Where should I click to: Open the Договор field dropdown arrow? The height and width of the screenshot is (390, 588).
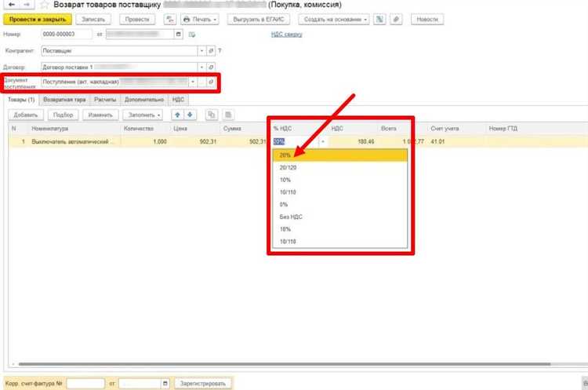(201, 67)
